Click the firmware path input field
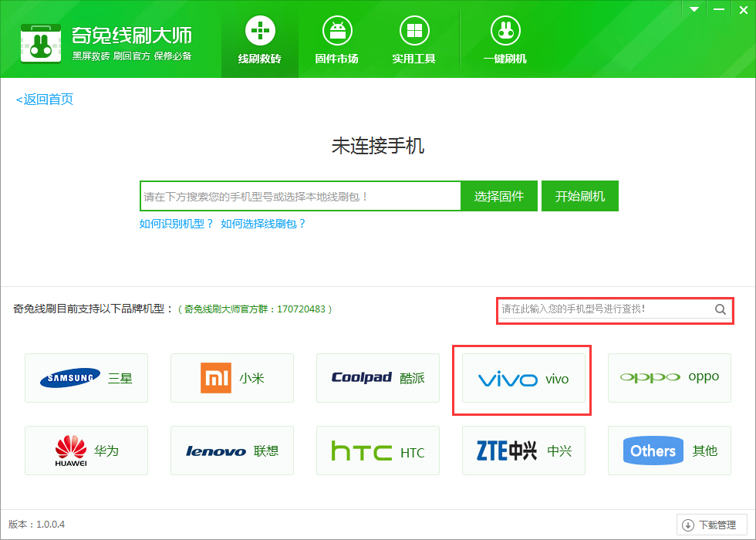 click(300, 197)
